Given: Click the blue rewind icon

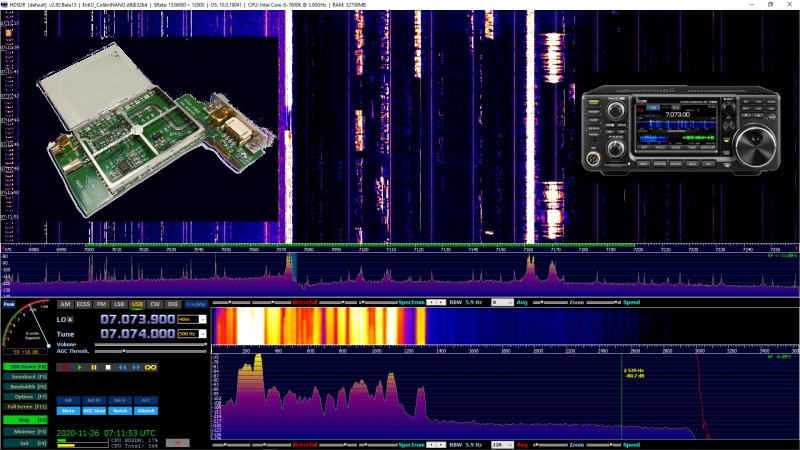Looking at the screenshot, I should click(x=122, y=367).
